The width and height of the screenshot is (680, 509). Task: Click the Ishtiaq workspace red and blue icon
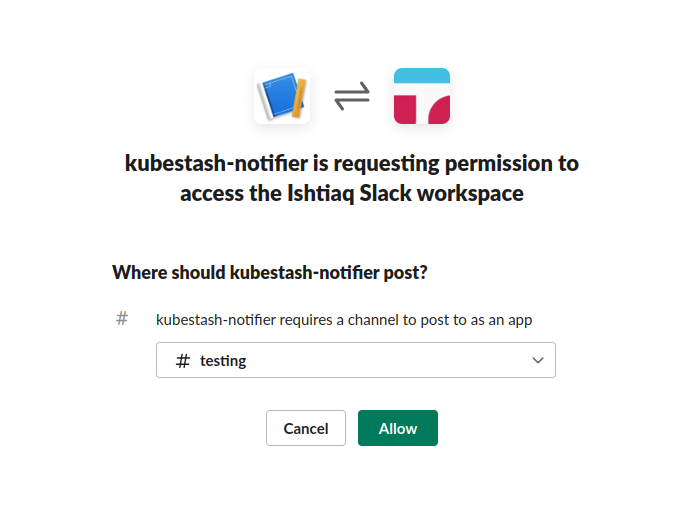(422, 96)
